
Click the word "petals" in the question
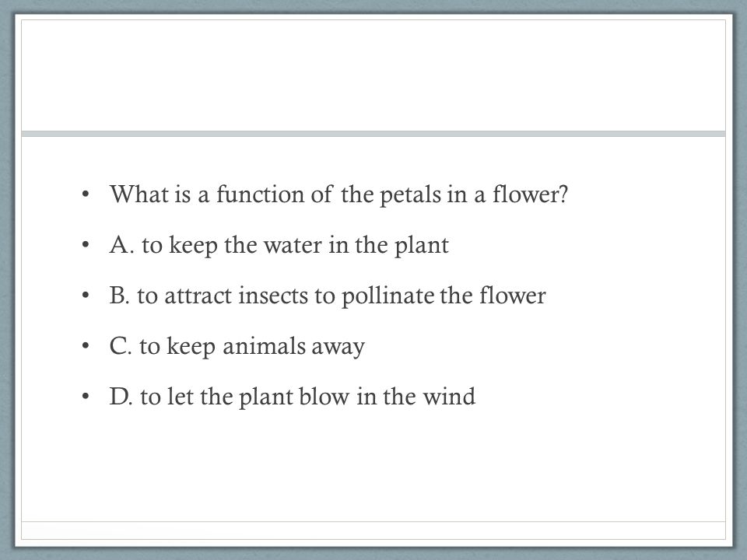[x=411, y=196]
